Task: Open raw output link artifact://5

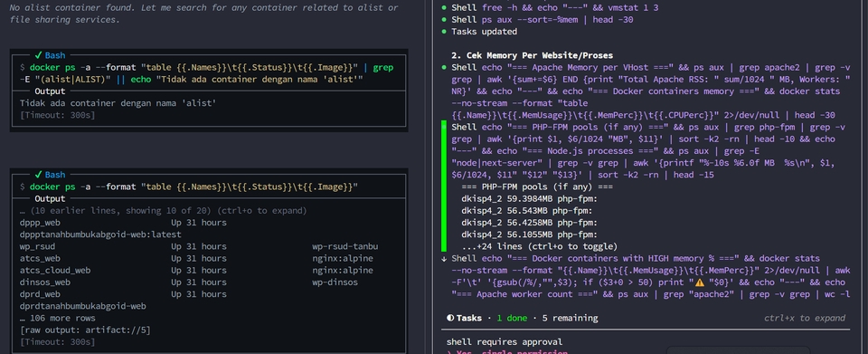Action: tap(85, 330)
